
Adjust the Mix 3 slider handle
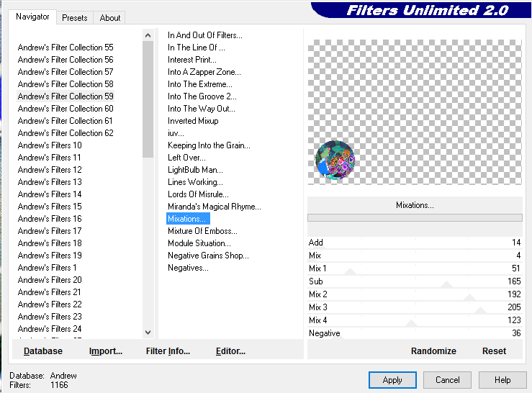click(x=480, y=310)
